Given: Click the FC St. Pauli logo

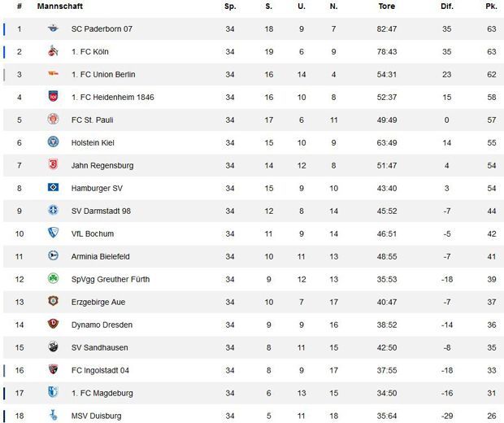Looking at the screenshot, I should [x=53, y=120].
